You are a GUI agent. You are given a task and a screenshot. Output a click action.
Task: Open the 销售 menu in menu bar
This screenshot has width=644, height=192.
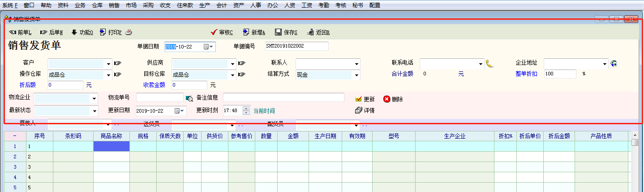tap(114, 5)
